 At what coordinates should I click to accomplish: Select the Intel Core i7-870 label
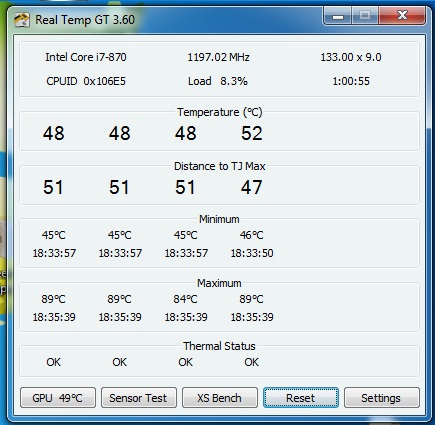[86, 57]
